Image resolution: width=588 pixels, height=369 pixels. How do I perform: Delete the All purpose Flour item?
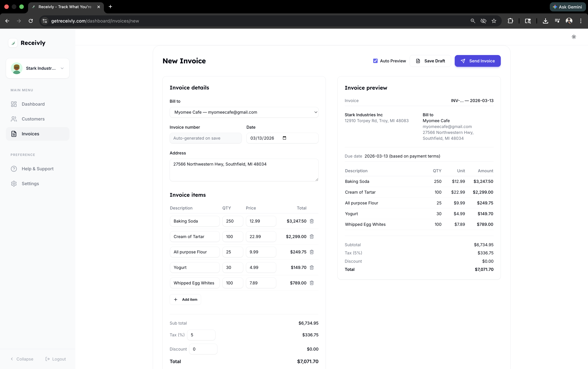[312, 252]
